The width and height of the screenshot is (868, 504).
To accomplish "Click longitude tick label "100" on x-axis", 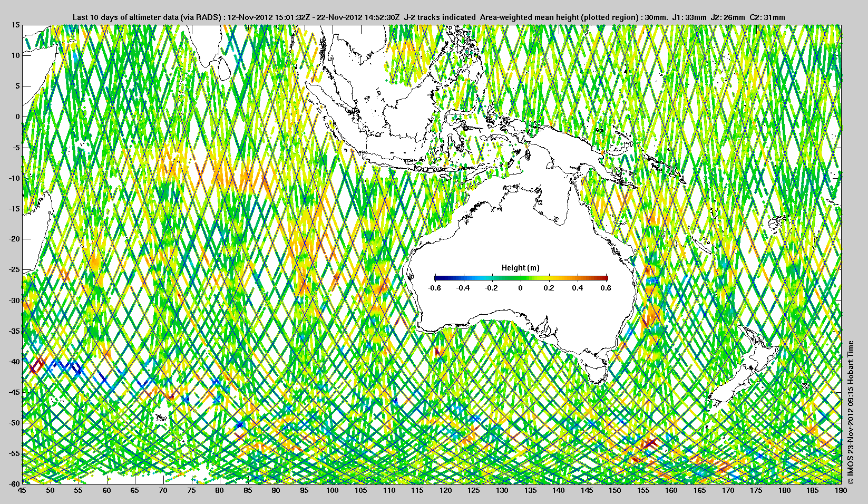I will coord(333,490).
